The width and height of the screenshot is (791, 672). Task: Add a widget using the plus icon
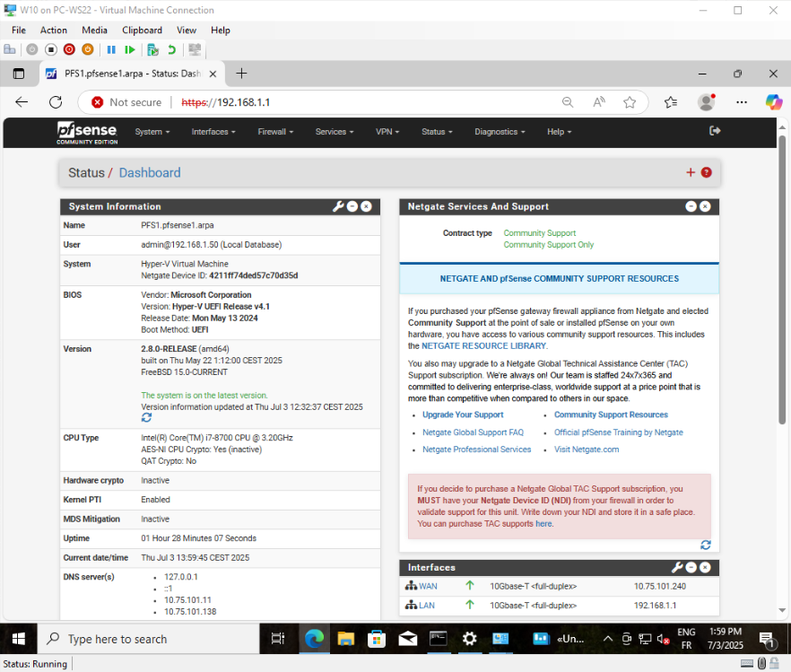point(691,172)
